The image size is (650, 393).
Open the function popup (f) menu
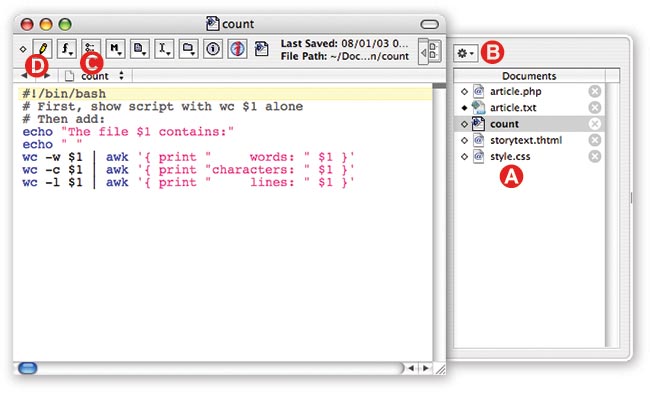click(67, 49)
